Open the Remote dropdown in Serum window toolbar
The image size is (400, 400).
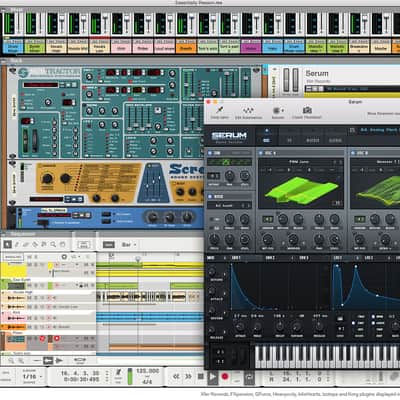pyautogui.click(x=278, y=110)
